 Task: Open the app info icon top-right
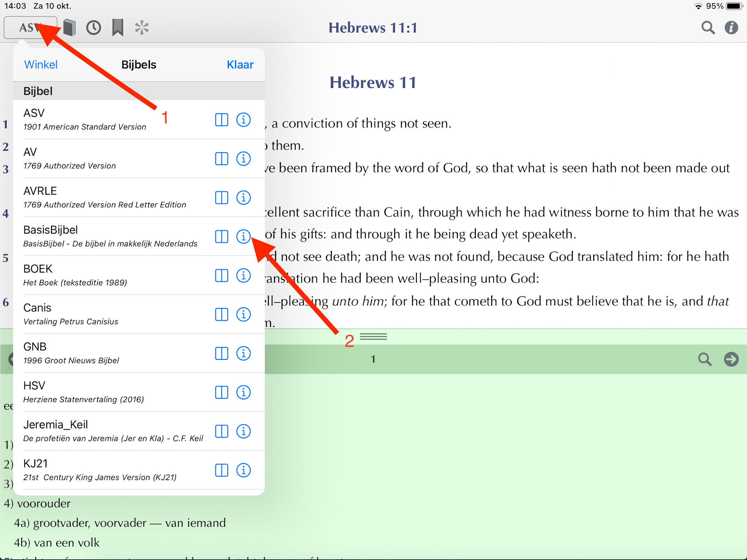pyautogui.click(x=731, y=28)
